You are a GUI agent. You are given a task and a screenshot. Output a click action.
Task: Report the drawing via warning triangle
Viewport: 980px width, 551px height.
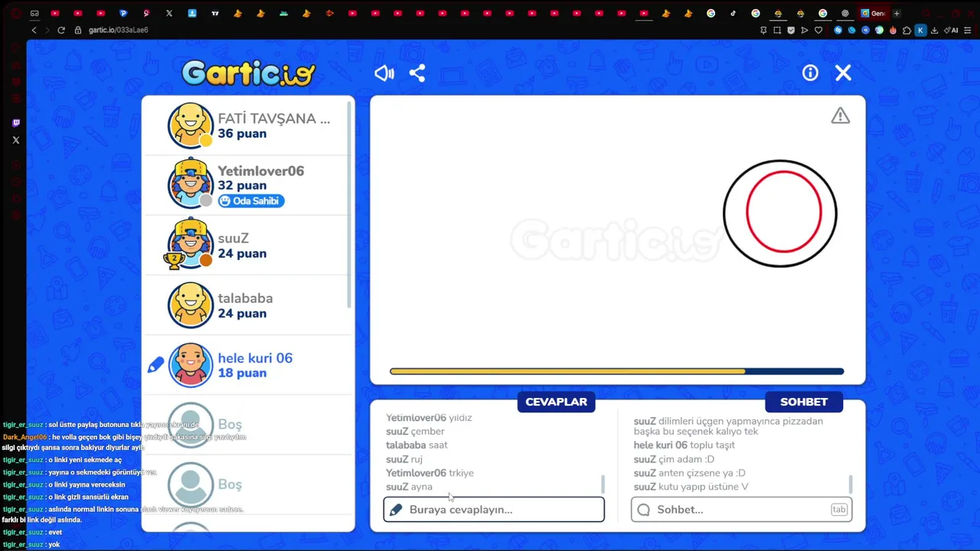841,116
